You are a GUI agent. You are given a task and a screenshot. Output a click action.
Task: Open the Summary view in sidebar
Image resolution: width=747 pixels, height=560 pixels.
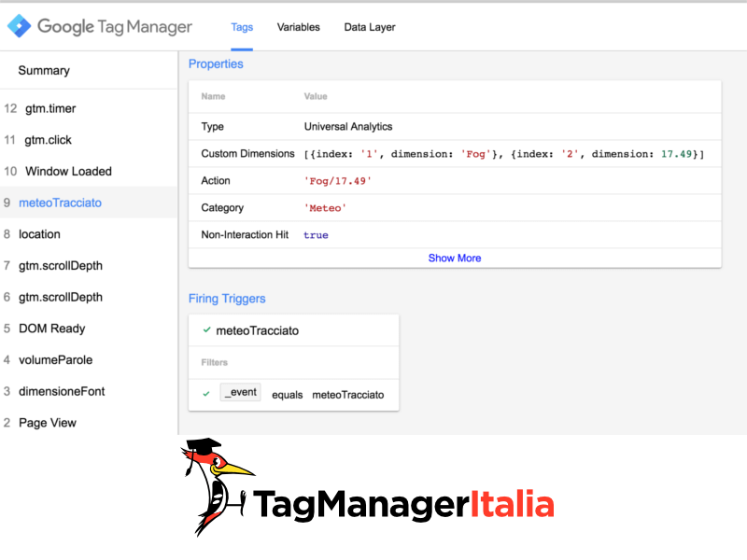pyautogui.click(x=44, y=71)
